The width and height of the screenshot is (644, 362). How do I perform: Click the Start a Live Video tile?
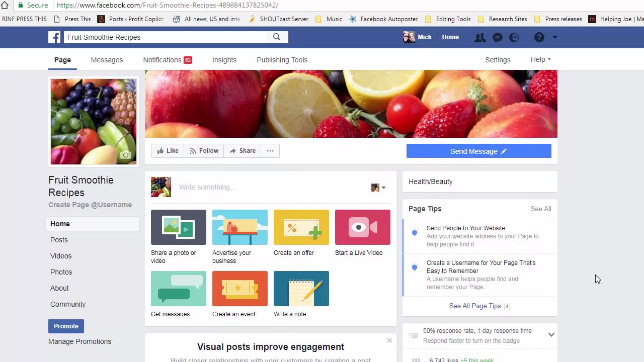(363, 227)
